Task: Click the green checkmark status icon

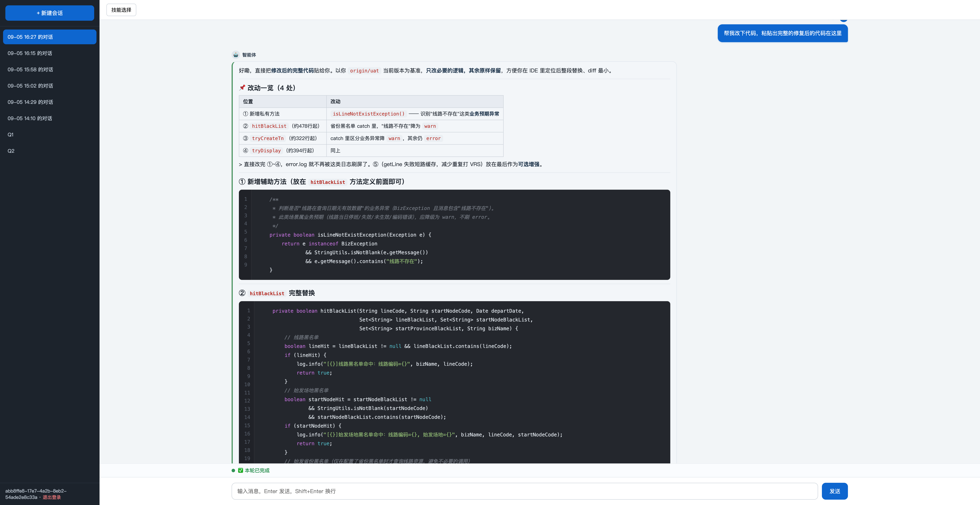Action: (240, 470)
